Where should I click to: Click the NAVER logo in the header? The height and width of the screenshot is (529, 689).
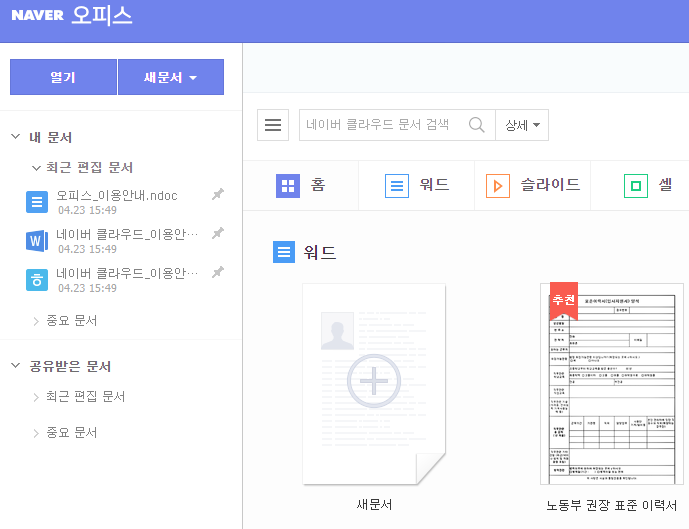pos(37,15)
